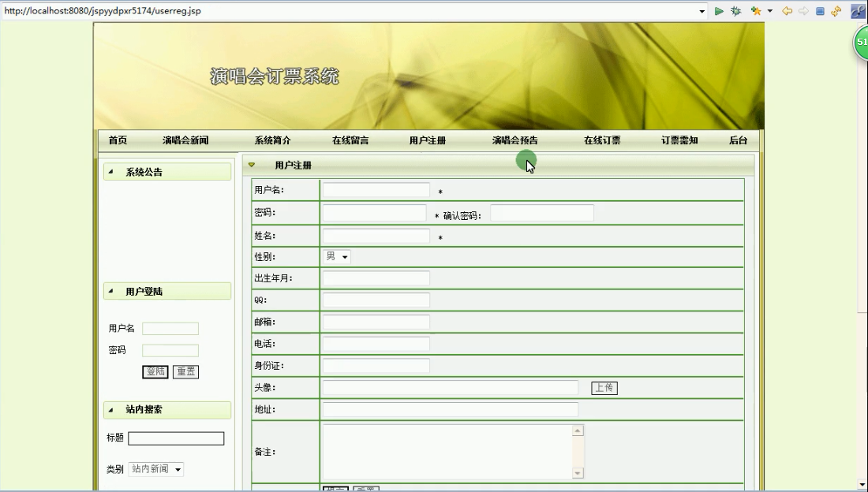Click the registration 用户名 input field

tap(376, 190)
